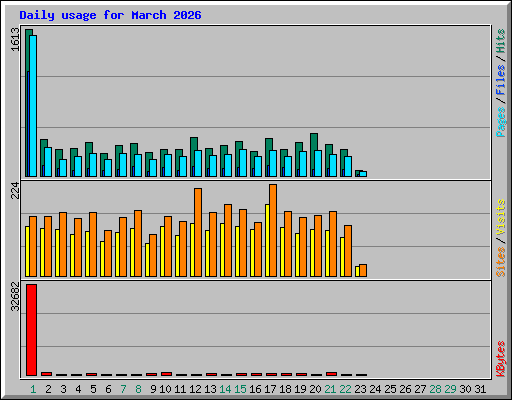Viewport: 512px width, 400px height.
Task: Click the 32682 axis value
Action: point(15,296)
